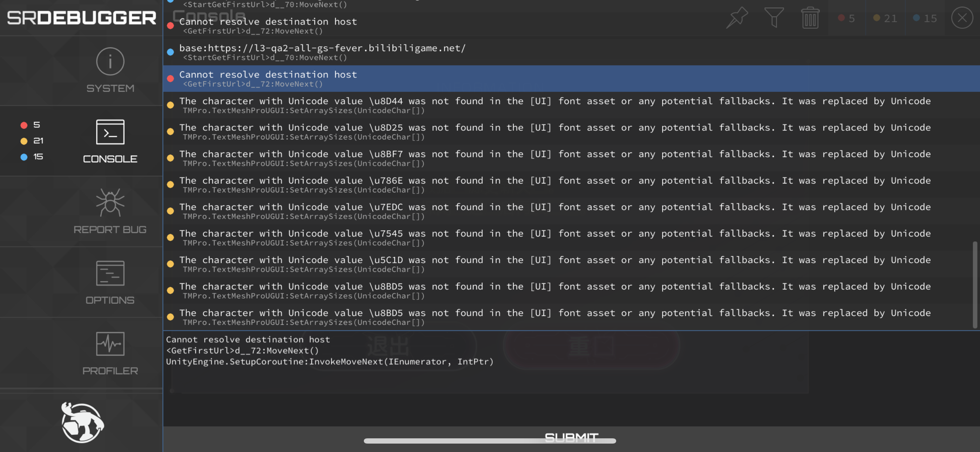Clear console with trash icon
Viewport: 980px width, 452px height.
coord(810,18)
